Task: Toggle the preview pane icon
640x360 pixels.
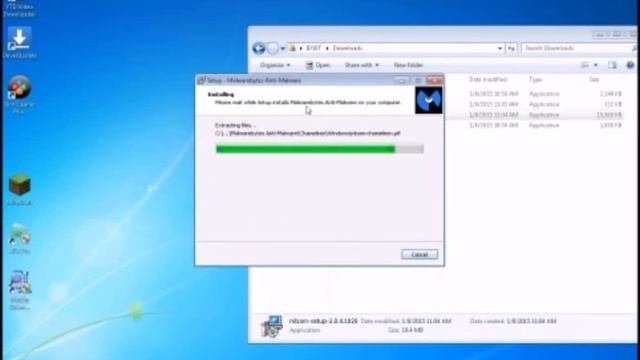Action: (612, 65)
